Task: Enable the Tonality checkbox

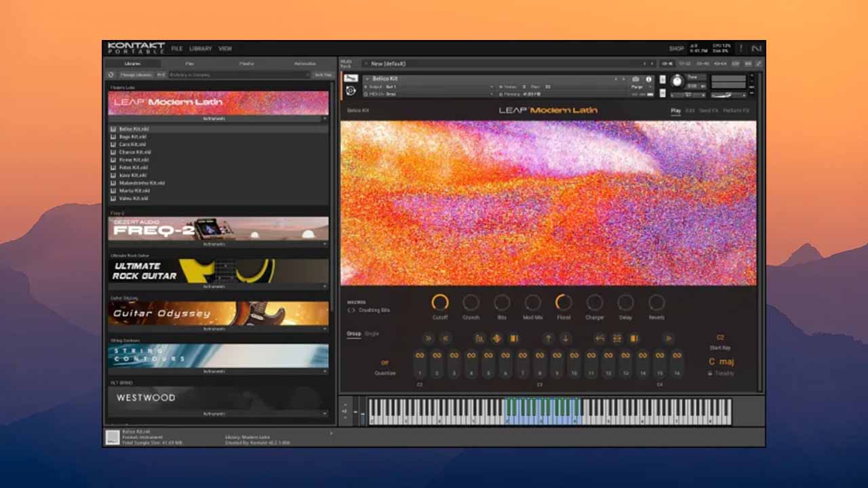Action: pos(711,372)
